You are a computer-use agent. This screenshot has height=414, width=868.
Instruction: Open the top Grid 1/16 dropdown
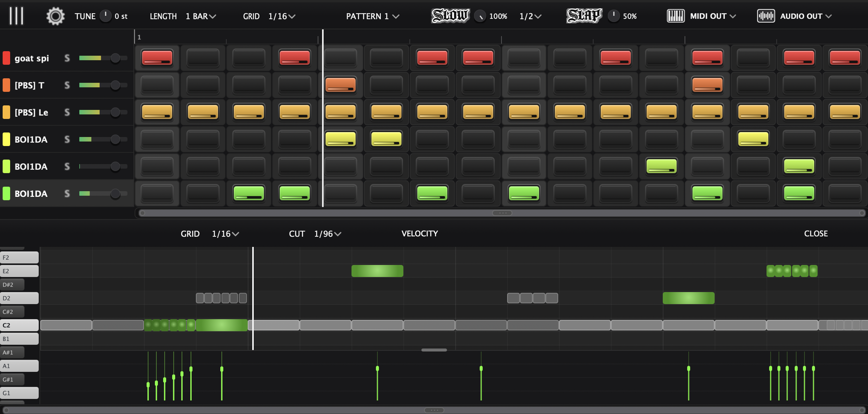coord(282,16)
